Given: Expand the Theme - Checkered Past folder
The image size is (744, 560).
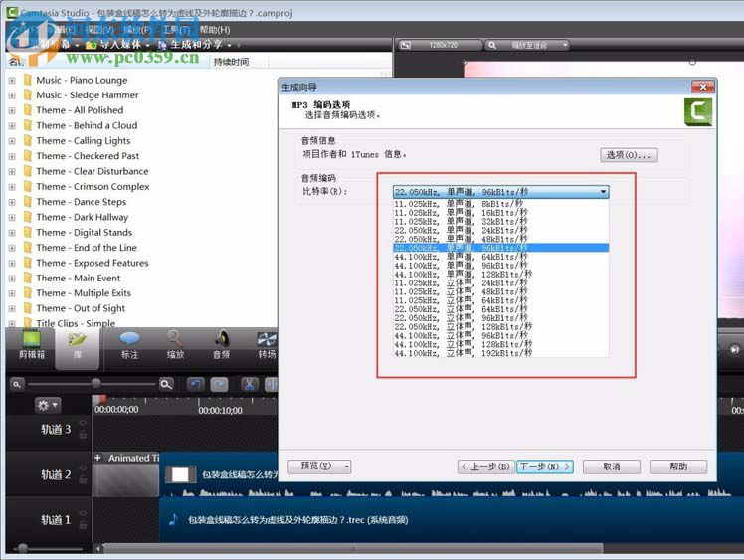Looking at the screenshot, I should [x=12, y=156].
